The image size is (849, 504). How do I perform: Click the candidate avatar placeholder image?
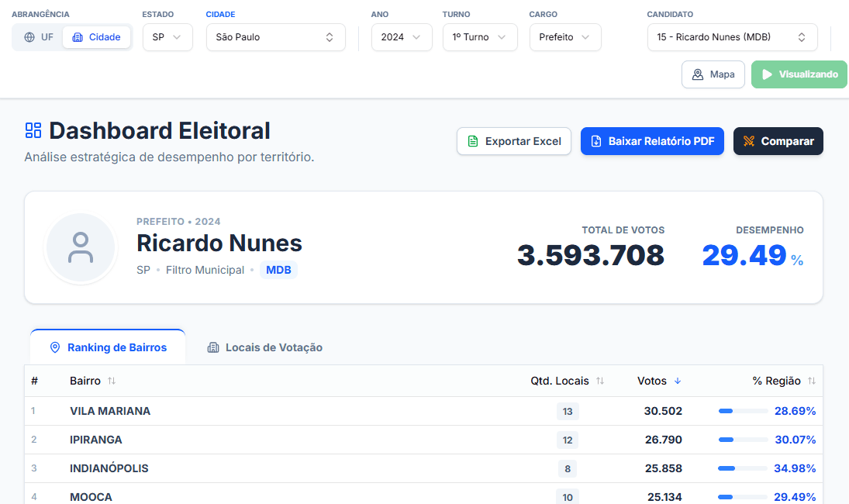pyautogui.click(x=81, y=247)
